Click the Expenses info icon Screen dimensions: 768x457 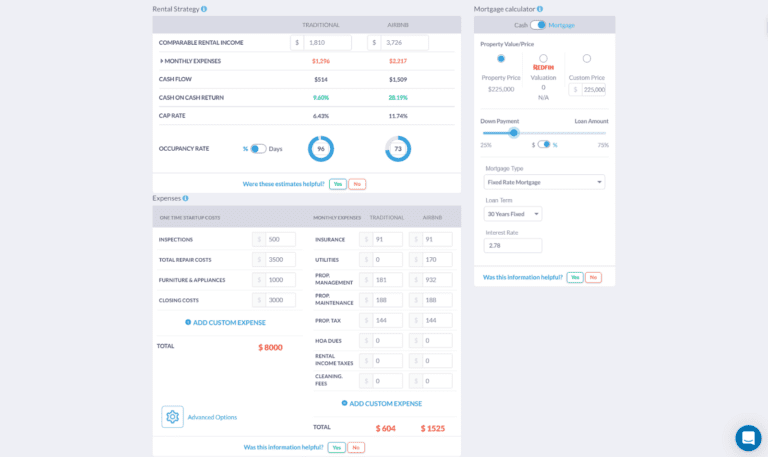(x=185, y=198)
